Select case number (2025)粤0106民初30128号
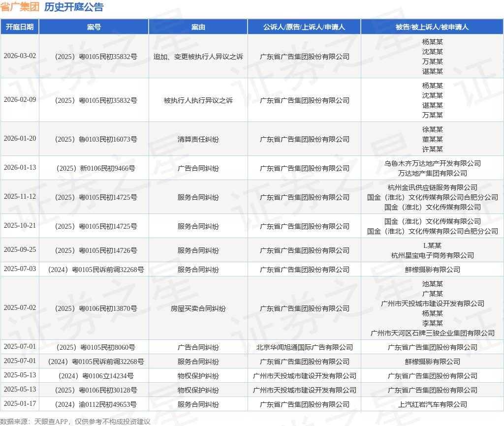 coord(96,391)
